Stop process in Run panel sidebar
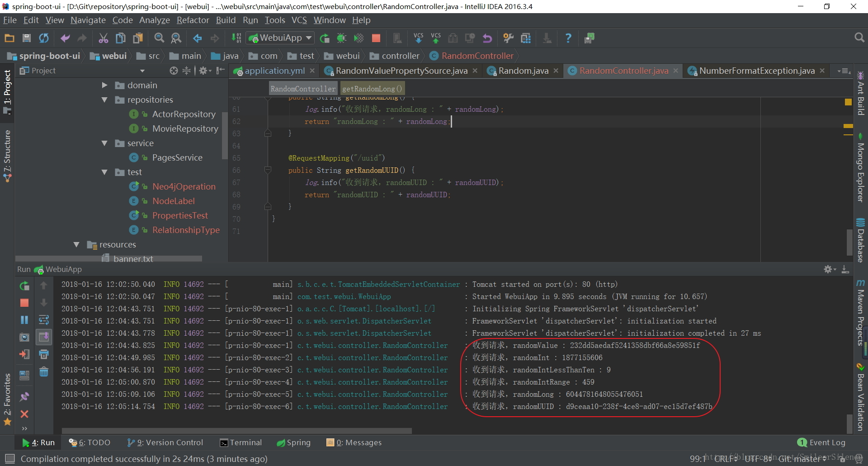868x466 pixels. [x=24, y=303]
